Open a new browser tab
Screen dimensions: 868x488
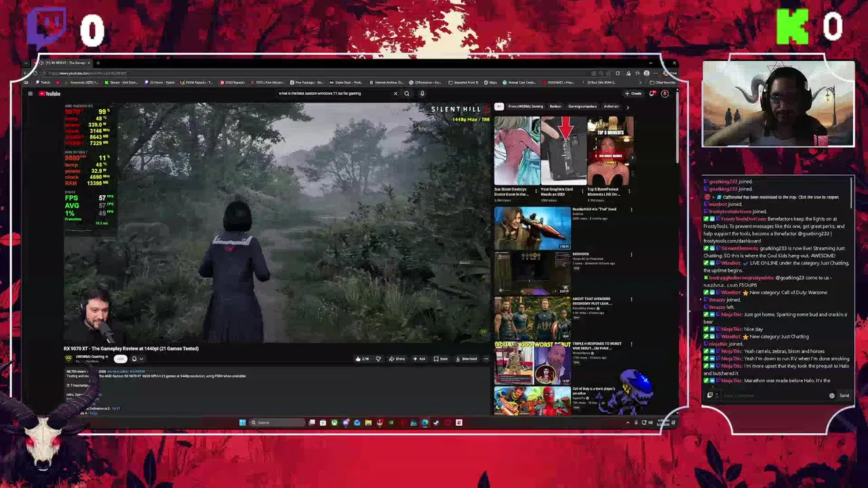[98, 63]
